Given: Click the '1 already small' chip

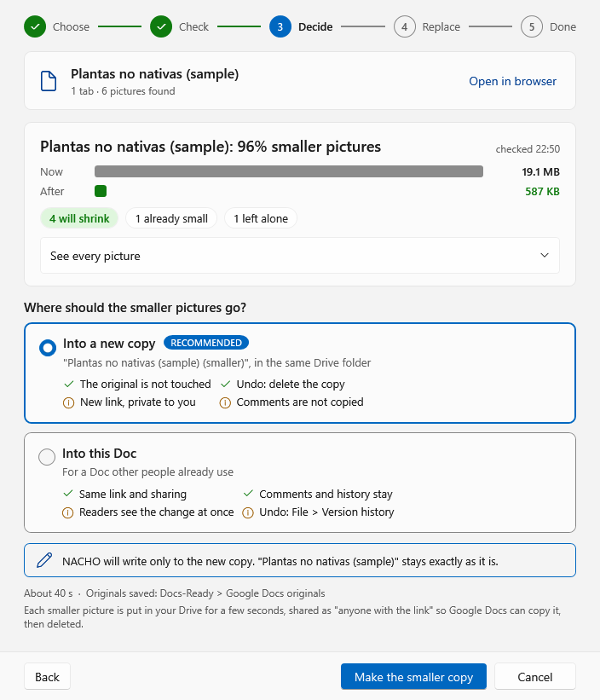Looking at the screenshot, I should 171,218.
